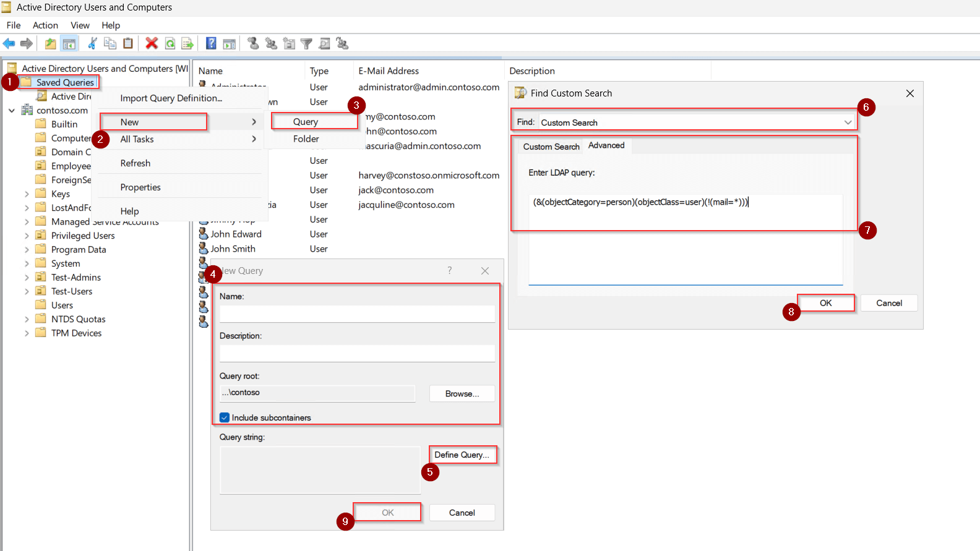Expand the NTDS Quotas node
Viewport: 980px width, 551px height.
(27, 319)
